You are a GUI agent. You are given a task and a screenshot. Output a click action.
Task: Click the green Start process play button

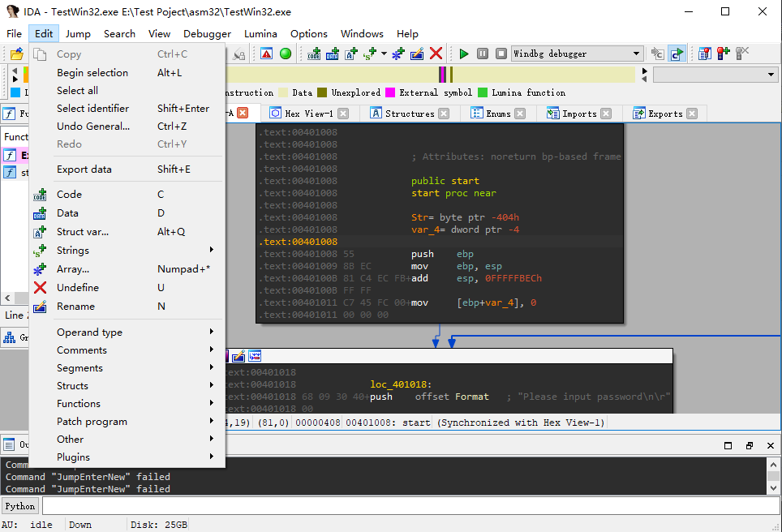coord(464,54)
